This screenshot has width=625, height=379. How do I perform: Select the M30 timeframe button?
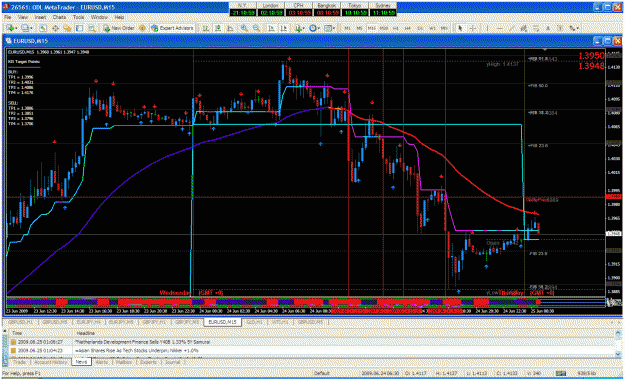[384, 28]
